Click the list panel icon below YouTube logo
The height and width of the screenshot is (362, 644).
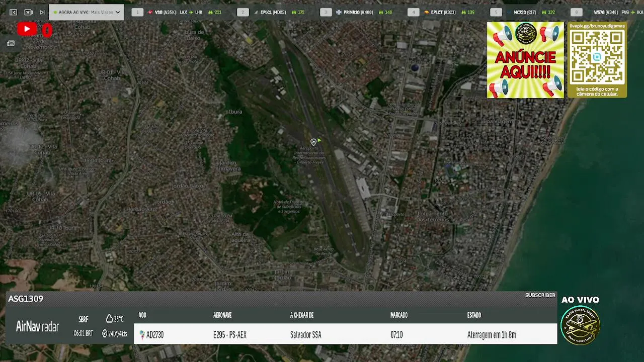[x=11, y=44]
